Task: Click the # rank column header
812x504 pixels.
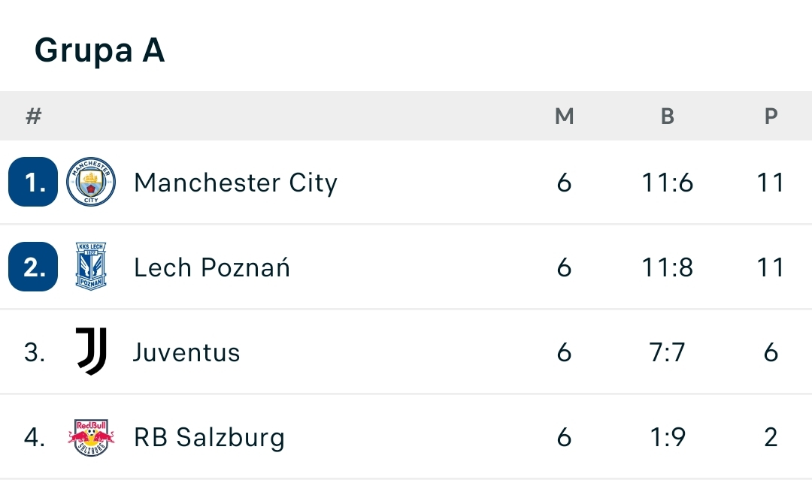Action: pos(33,116)
